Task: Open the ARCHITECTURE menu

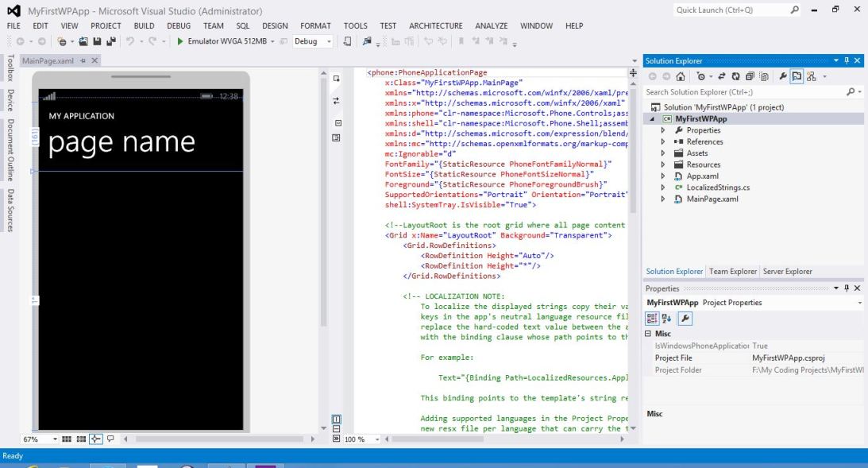Action: click(436, 25)
